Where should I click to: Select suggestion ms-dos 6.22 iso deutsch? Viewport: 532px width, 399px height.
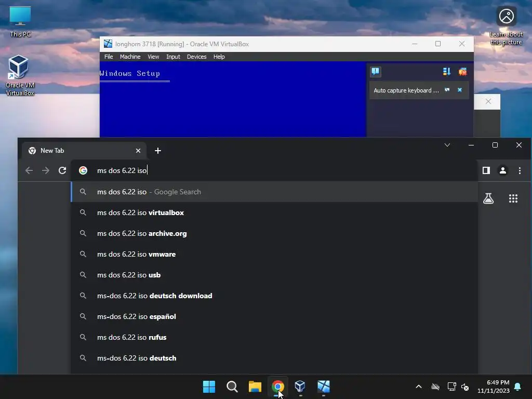(x=274, y=358)
